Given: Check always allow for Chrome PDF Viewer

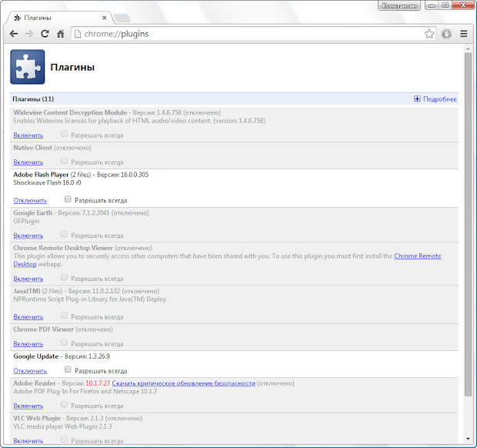Looking at the screenshot, I should click(x=64, y=343).
